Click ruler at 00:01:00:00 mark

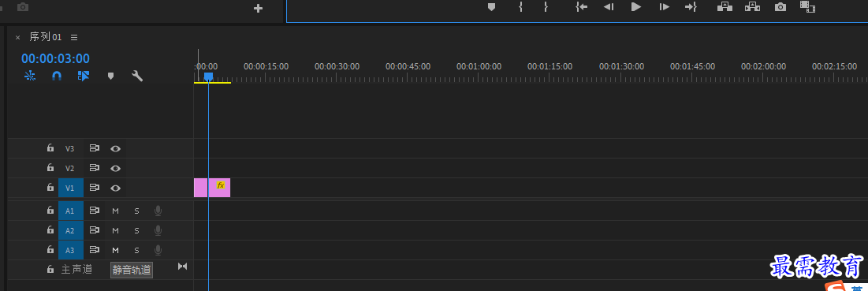tap(479, 66)
